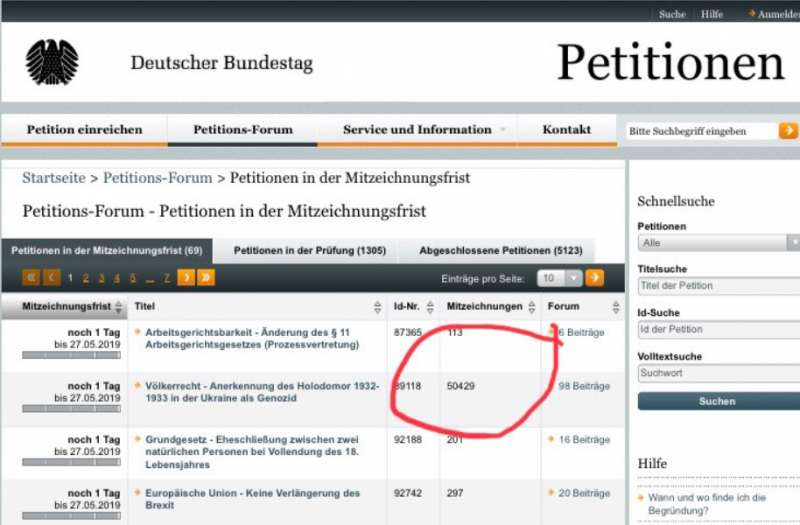
Task: Switch to Abgeschlossene Petitionen tab
Action: (501, 251)
